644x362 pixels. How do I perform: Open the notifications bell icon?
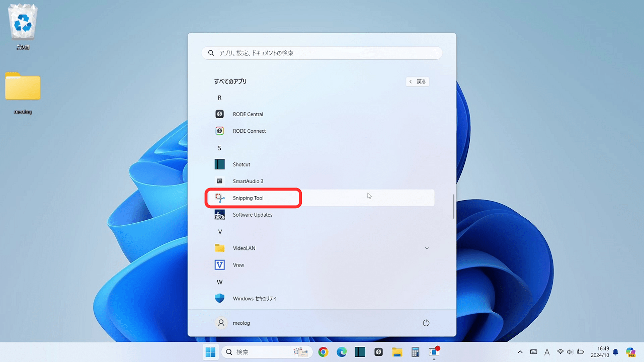(x=615, y=352)
